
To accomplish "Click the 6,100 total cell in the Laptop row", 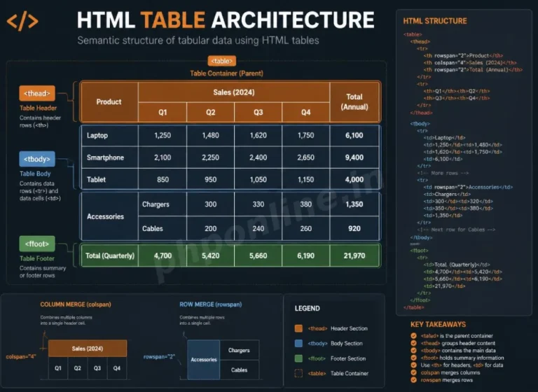I will (x=354, y=136).
